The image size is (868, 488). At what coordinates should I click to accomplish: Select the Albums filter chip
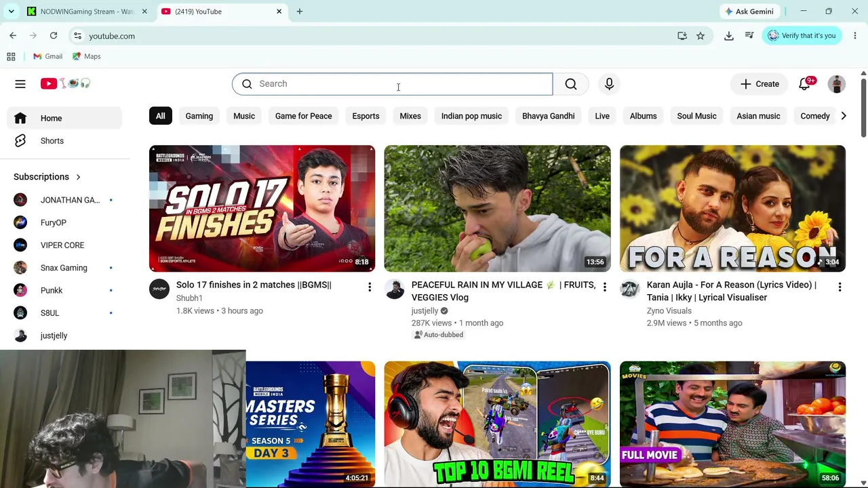point(644,116)
